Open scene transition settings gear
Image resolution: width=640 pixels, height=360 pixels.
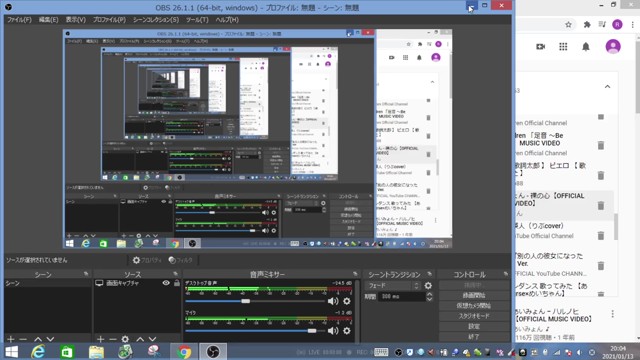click(428, 286)
